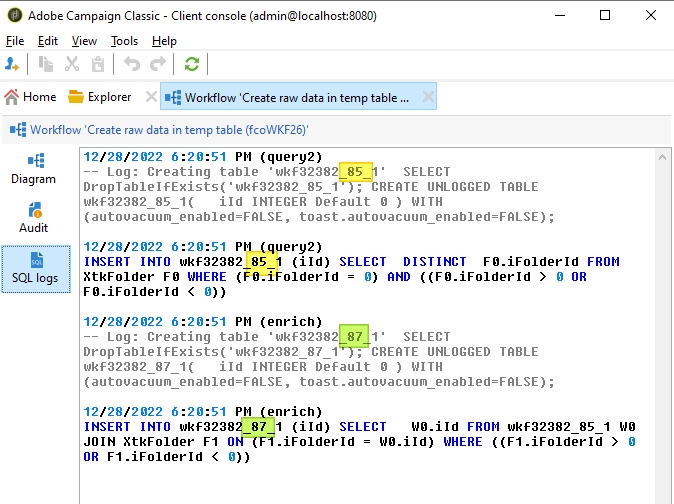Screen dimensions: 674x504
Task: Click the connect user icon in toolbar
Action: click(13, 64)
